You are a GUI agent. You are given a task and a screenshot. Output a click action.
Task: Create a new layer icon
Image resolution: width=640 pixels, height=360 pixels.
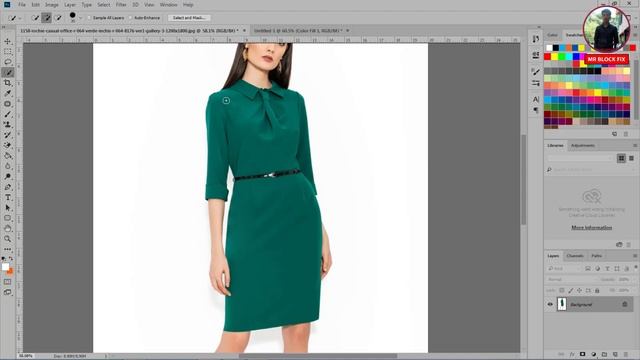click(x=615, y=354)
